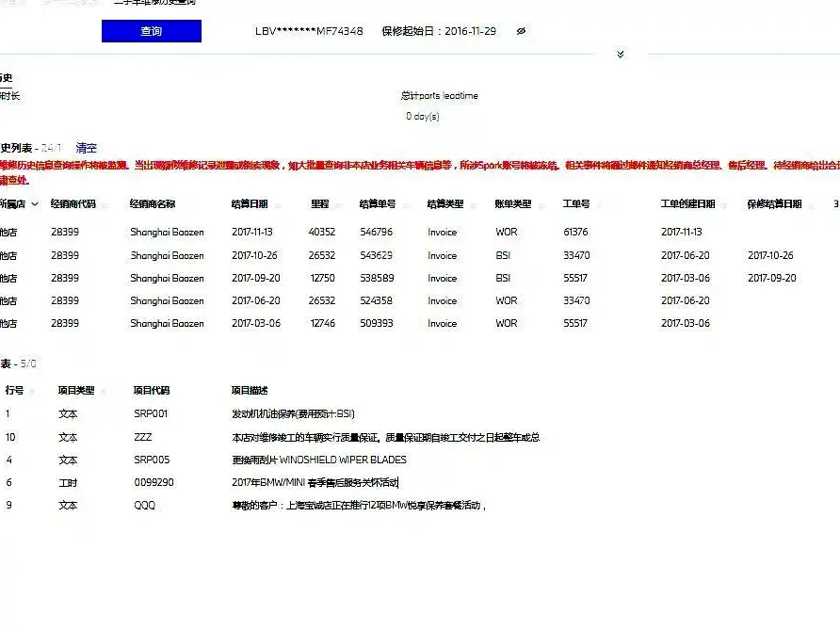Click sort icon next to 保修结算日期 header
This screenshot has width=840, height=630.
coord(812,205)
